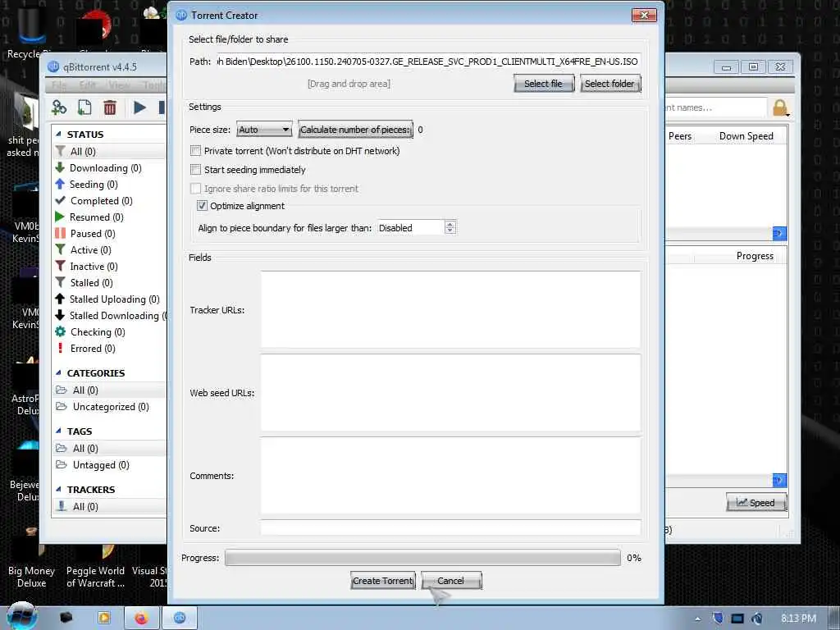Screen dimensions: 840x630
Task: Click the add torrent link icon in qBittorrent toolbar
Action: point(59,107)
